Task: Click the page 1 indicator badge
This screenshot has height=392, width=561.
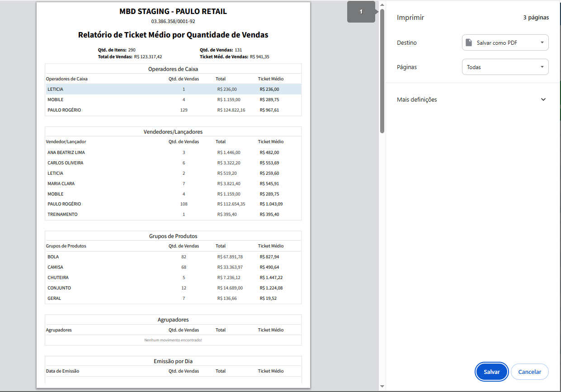Action: (361, 12)
